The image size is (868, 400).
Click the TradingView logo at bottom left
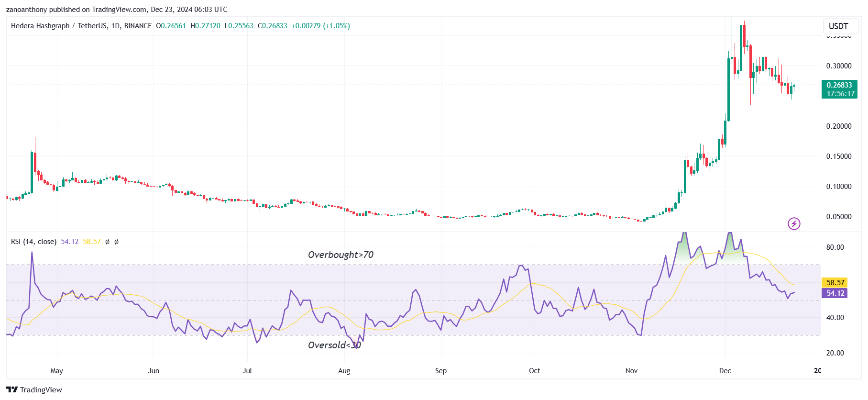click(34, 389)
